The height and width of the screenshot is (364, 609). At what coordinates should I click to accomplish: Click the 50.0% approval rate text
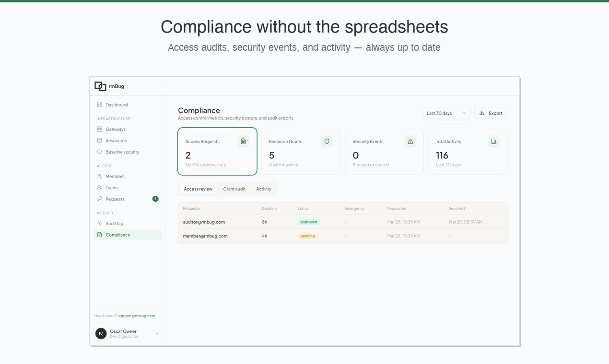[206, 165]
